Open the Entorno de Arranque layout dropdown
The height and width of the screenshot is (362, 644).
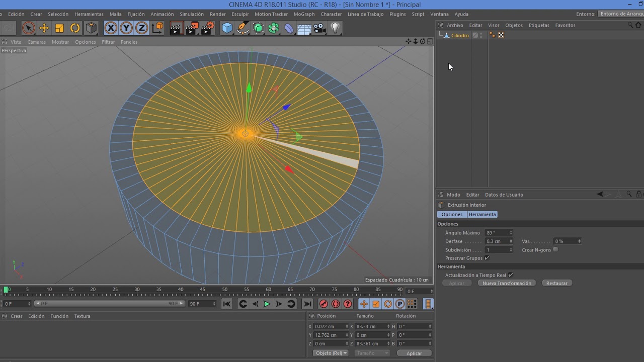[621, 14]
